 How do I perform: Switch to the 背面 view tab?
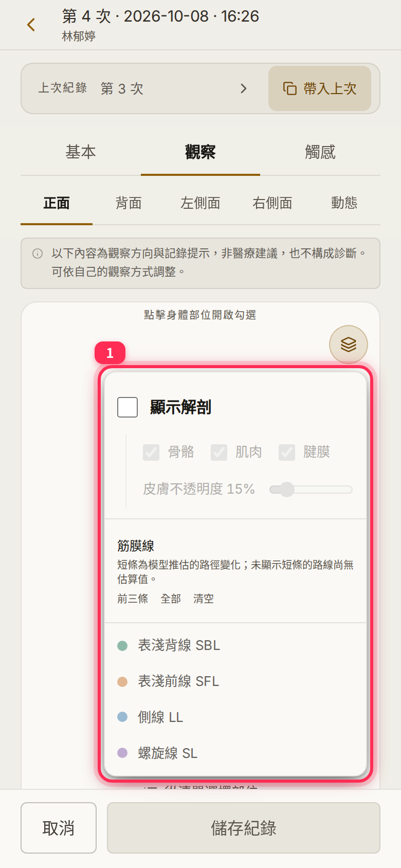(129, 203)
